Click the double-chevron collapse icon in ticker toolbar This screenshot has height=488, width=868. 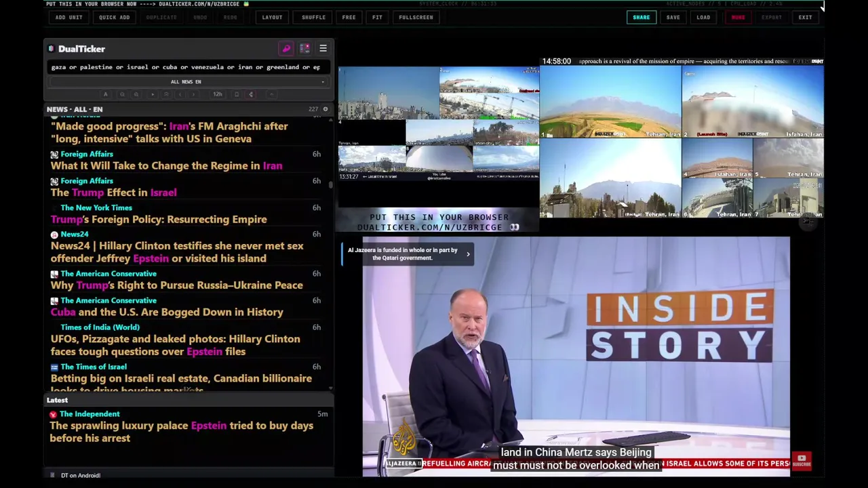(166, 94)
